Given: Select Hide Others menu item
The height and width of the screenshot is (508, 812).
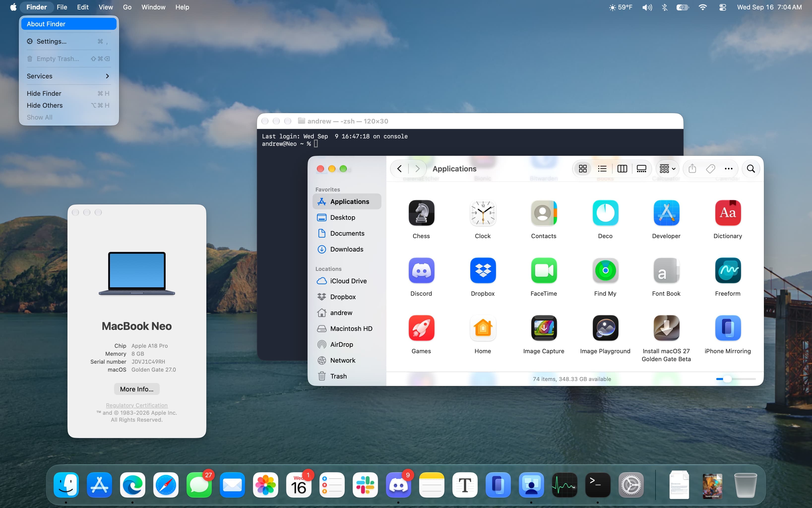Looking at the screenshot, I should [x=68, y=105].
